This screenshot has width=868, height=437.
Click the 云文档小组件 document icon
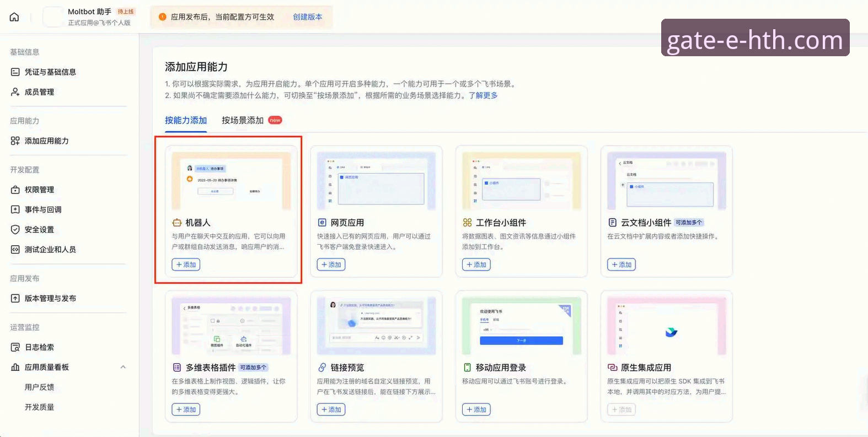(x=612, y=223)
